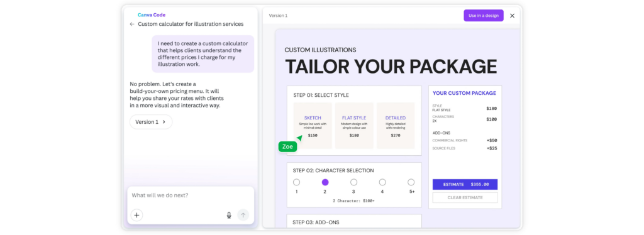Activate the microphone voice input

[229, 215]
